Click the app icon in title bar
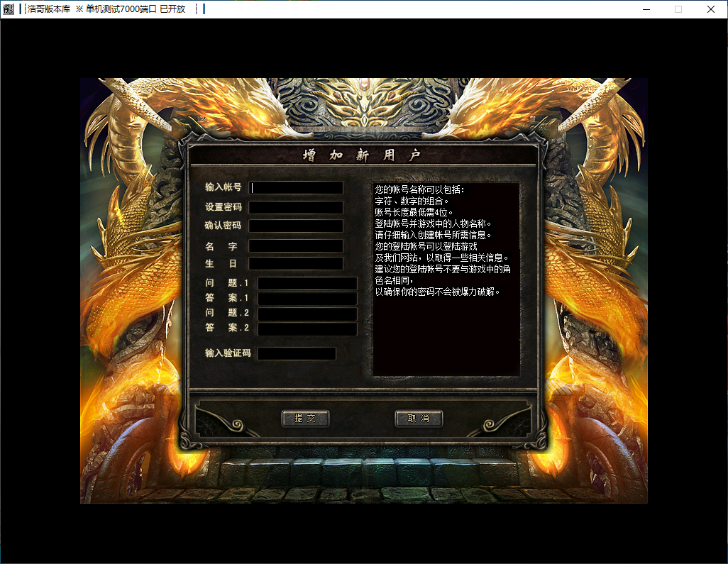This screenshot has width=728, height=564. tap(9, 9)
